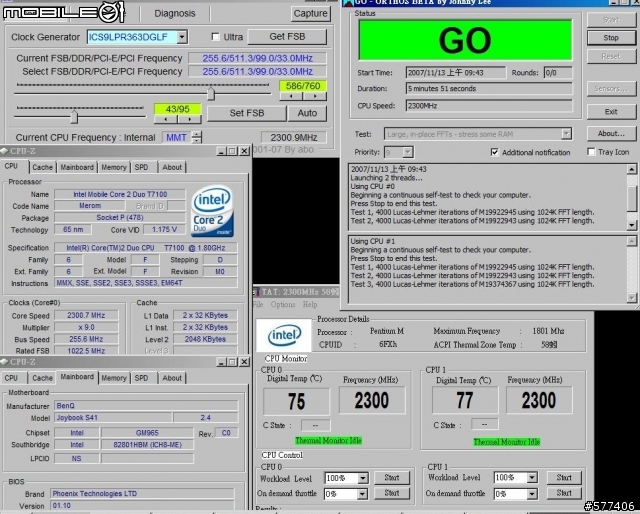
Task: Click the Set FSB button
Action: [x=247, y=113]
